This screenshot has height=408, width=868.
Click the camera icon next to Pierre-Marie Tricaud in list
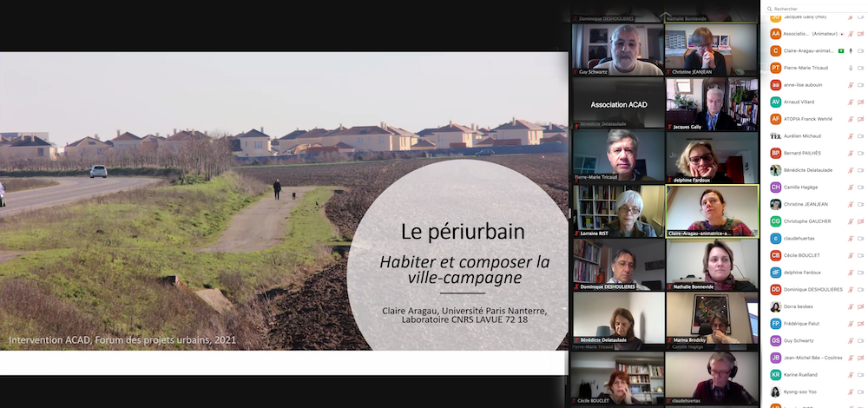[x=861, y=68]
